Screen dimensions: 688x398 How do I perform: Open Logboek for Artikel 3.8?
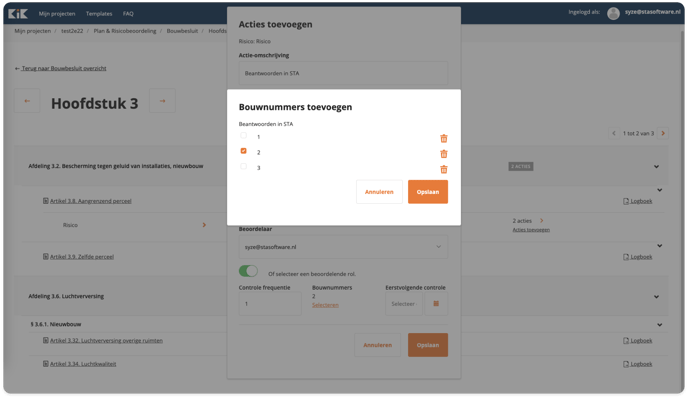pos(638,201)
